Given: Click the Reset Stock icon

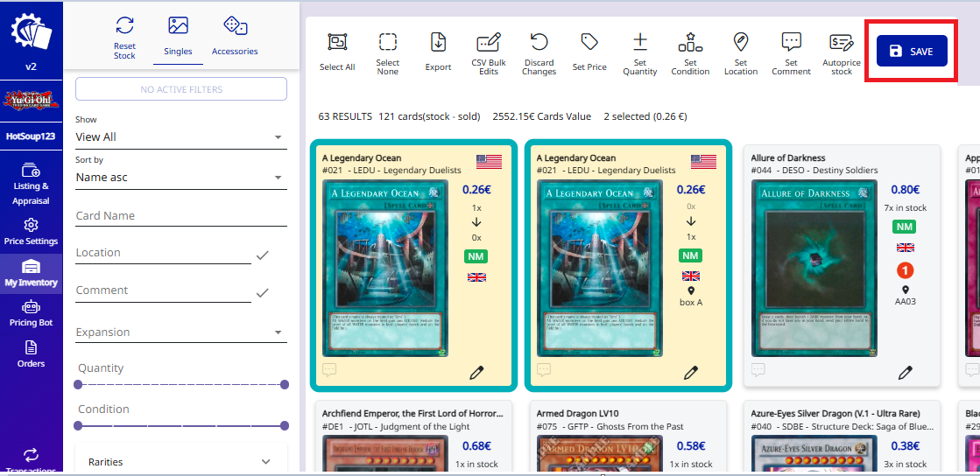Looking at the screenshot, I should coord(124,25).
